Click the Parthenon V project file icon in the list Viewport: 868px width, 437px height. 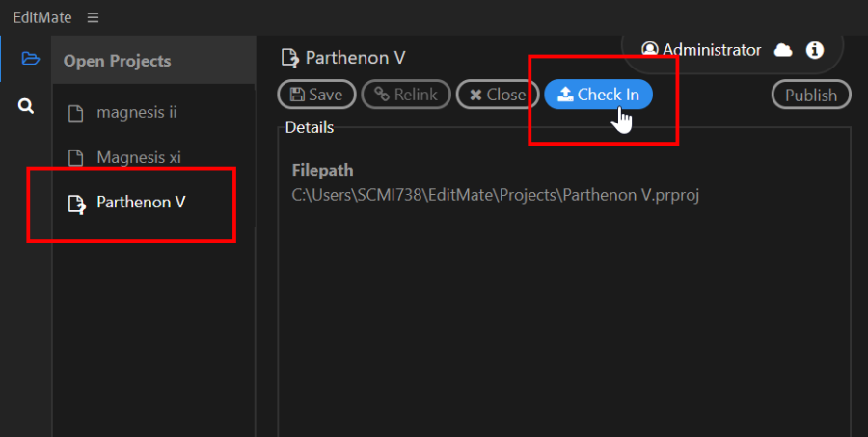pyautogui.click(x=76, y=204)
